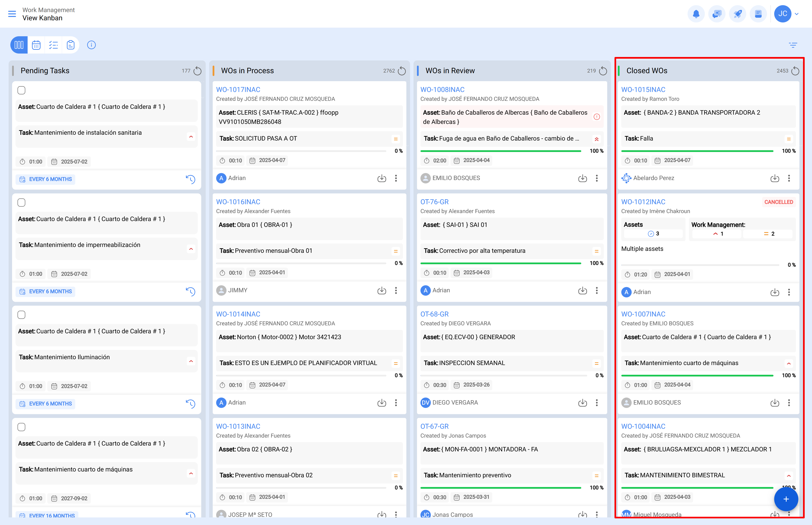Open the filter options icon
This screenshot has width=812, height=525.
(793, 45)
